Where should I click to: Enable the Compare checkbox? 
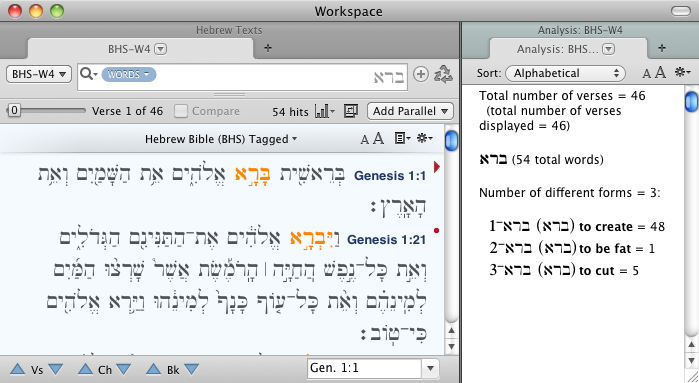(181, 111)
